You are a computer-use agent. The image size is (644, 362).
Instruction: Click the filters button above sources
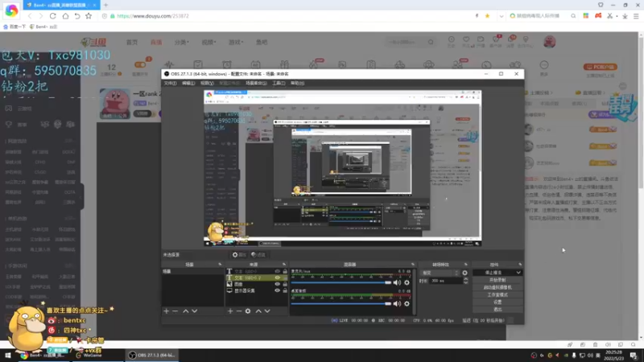coord(258,255)
